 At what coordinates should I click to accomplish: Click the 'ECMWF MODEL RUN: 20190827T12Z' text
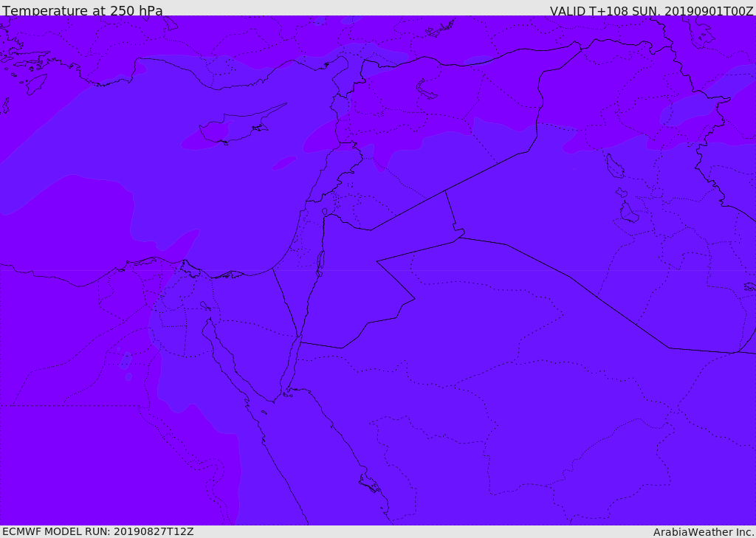pos(98,531)
